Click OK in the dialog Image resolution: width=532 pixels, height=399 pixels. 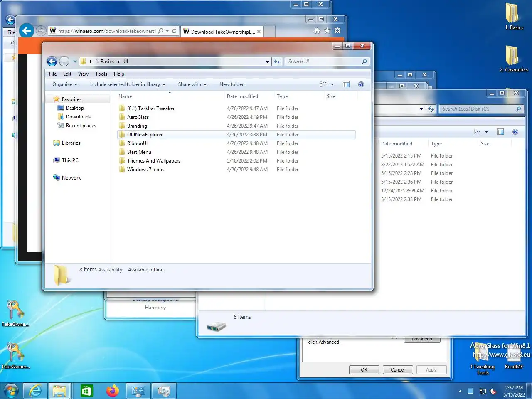(364, 370)
